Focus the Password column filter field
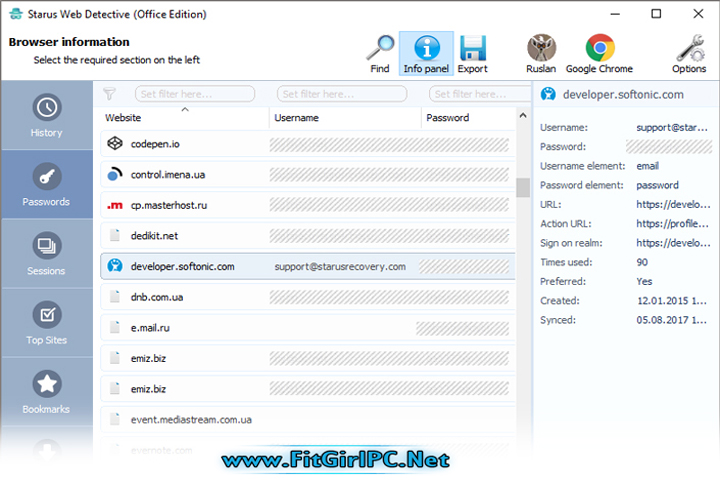This screenshot has width=720, height=480. click(x=480, y=94)
